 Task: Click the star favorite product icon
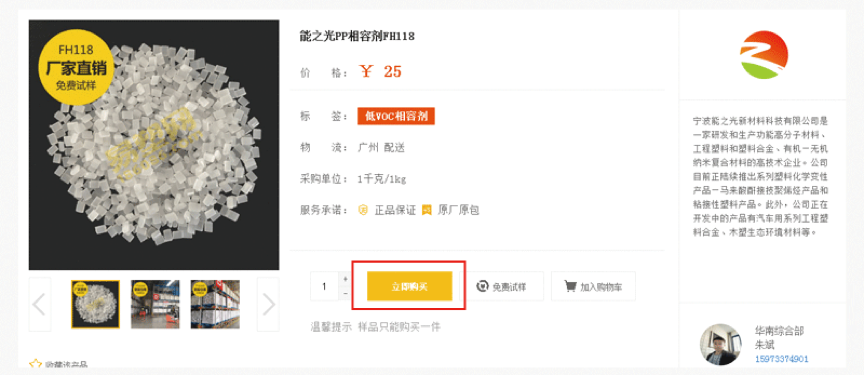(35, 365)
